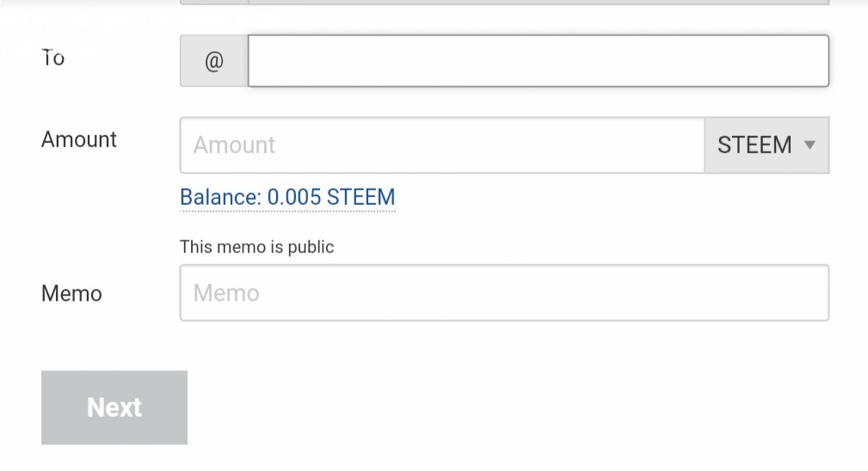Click the 'Amount' placeholder text inside field

[234, 145]
